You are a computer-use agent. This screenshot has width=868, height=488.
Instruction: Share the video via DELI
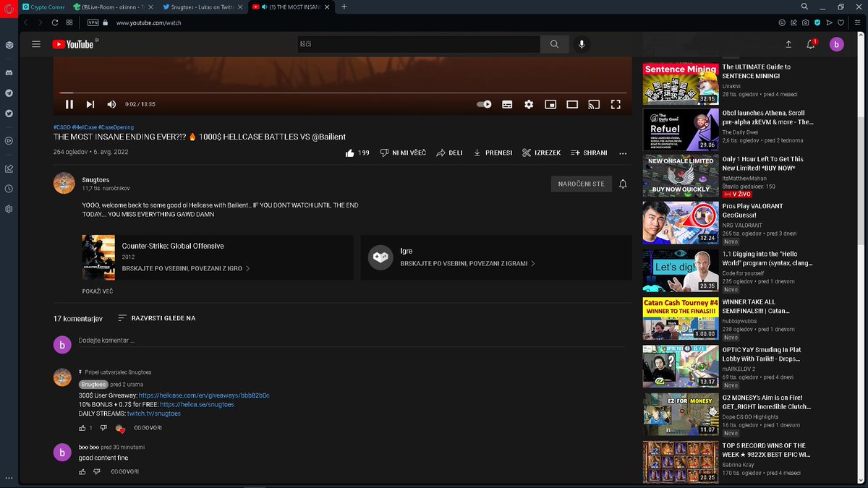(x=449, y=153)
